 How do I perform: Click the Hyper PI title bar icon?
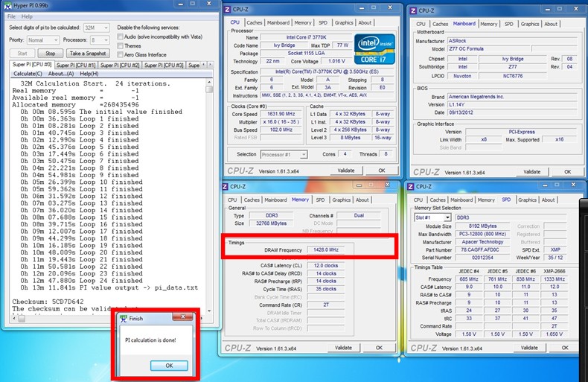(7, 6)
